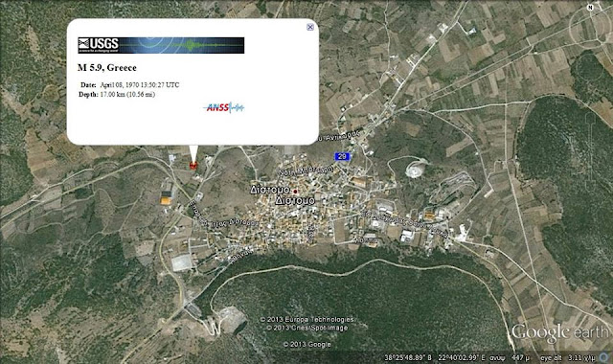The image size is (613, 364).
Task: Click the route 29 road shield
Action: [x=342, y=156]
